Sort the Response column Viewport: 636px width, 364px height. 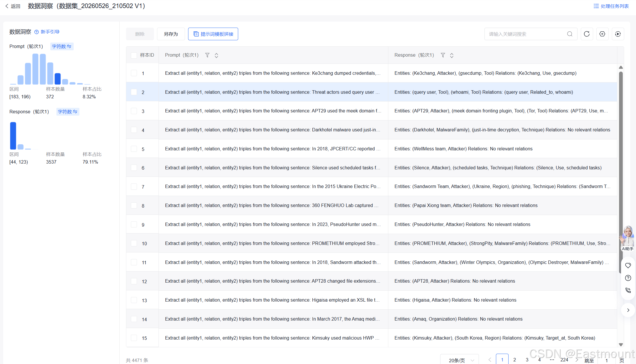452,55
